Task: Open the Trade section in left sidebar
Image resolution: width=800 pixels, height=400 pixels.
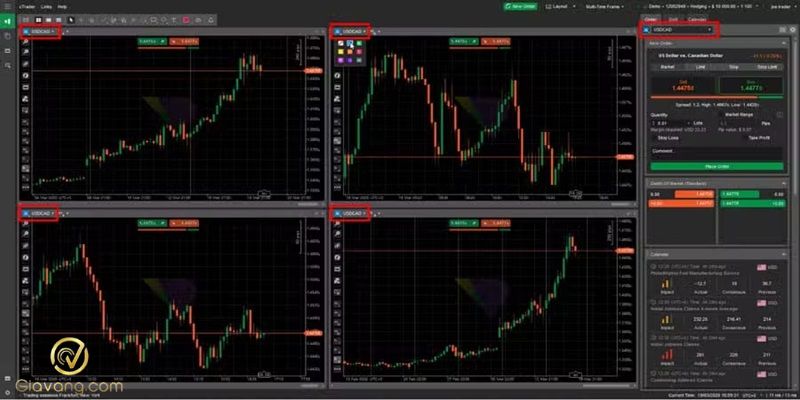Action: pos(7,21)
